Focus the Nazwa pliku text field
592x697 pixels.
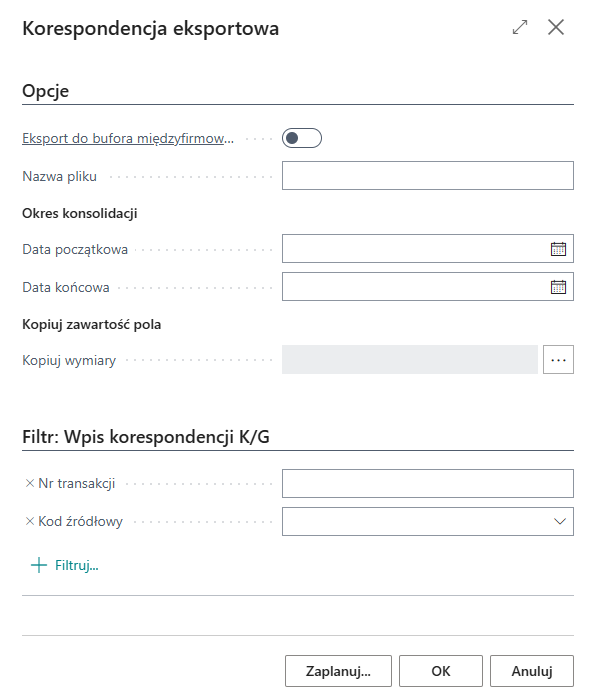(x=428, y=176)
